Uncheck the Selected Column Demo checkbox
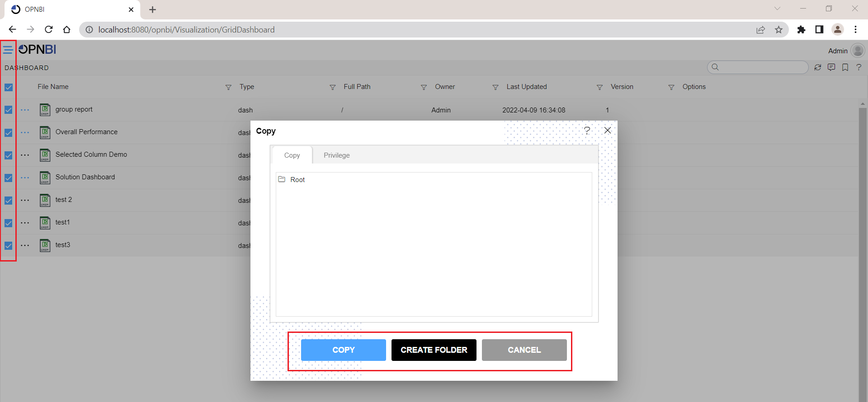This screenshot has height=402, width=868. [9, 155]
